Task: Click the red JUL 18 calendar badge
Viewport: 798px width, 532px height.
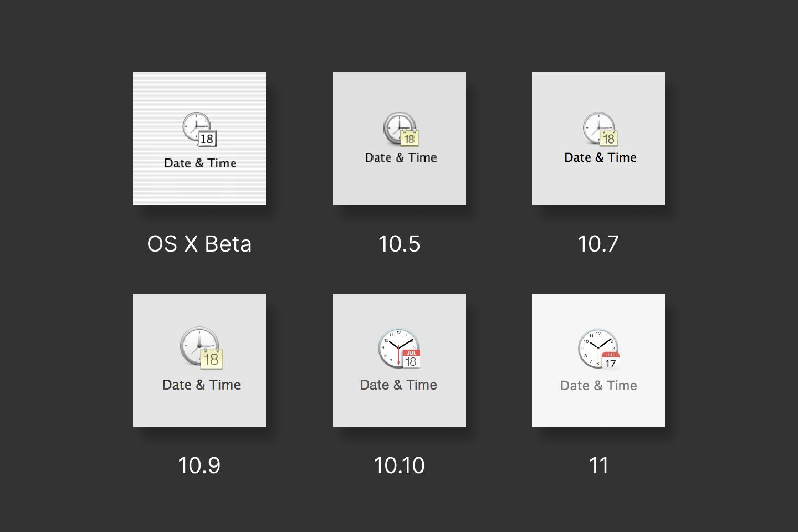Action: 411,359
